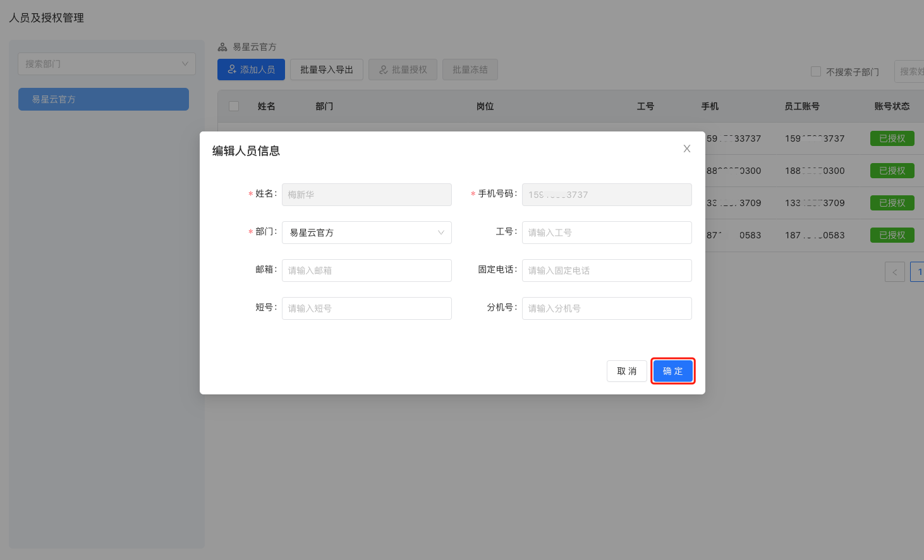Click the 已授权 badge for account ending 0583
This screenshot has width=924, height=560.
[892, 235]
